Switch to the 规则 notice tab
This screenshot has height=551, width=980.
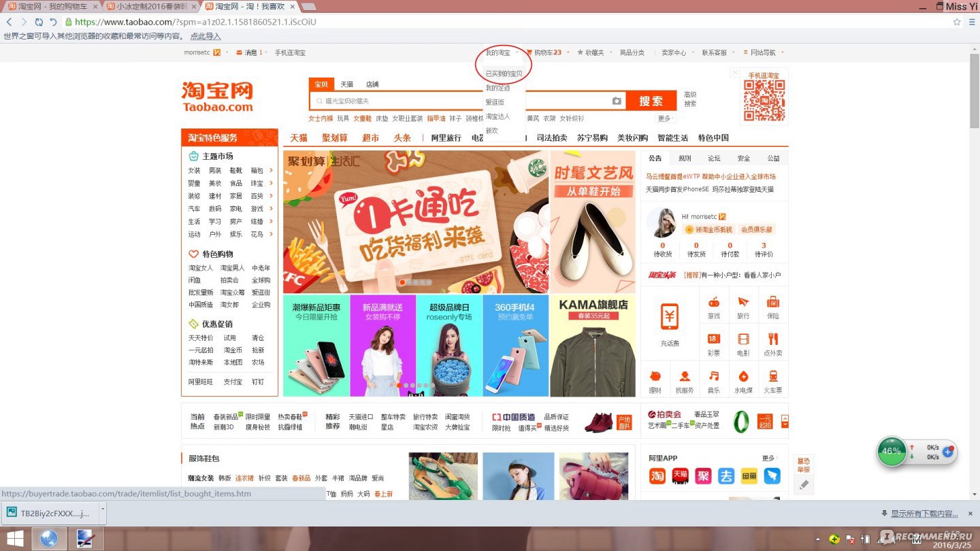click(685, 158)
